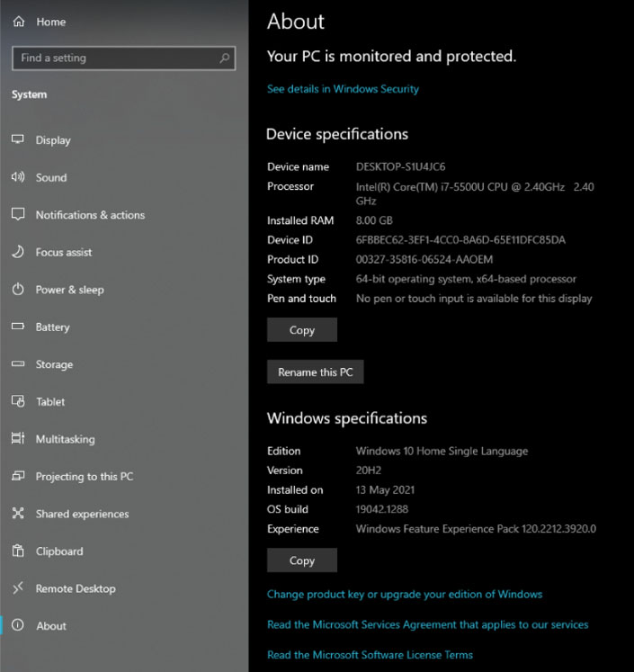
Task: Open See details in Windows Security link
Action: click(x=343, y=89)
